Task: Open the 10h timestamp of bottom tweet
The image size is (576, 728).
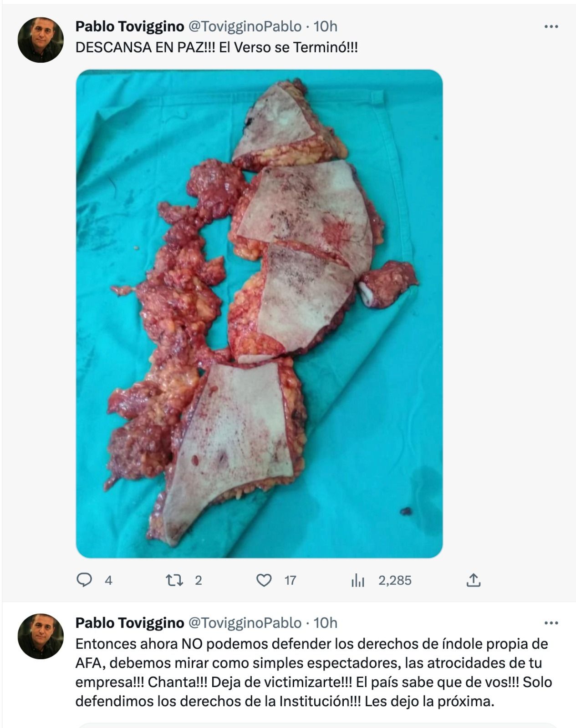Action: pyautogui.click(x=326, y=623)
